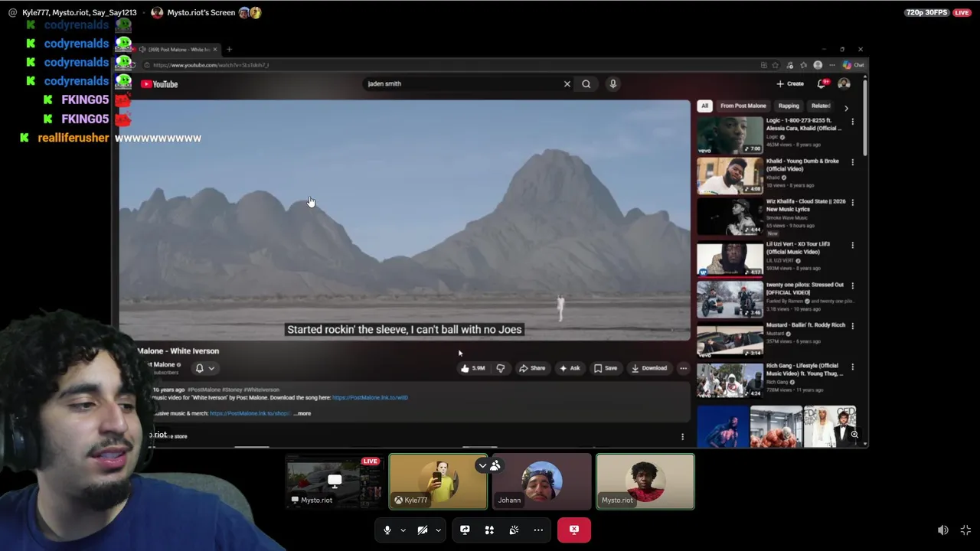Viewport: 980px width, 551px height.
Task: Open camera device options arrow
Action: point(438,530)
